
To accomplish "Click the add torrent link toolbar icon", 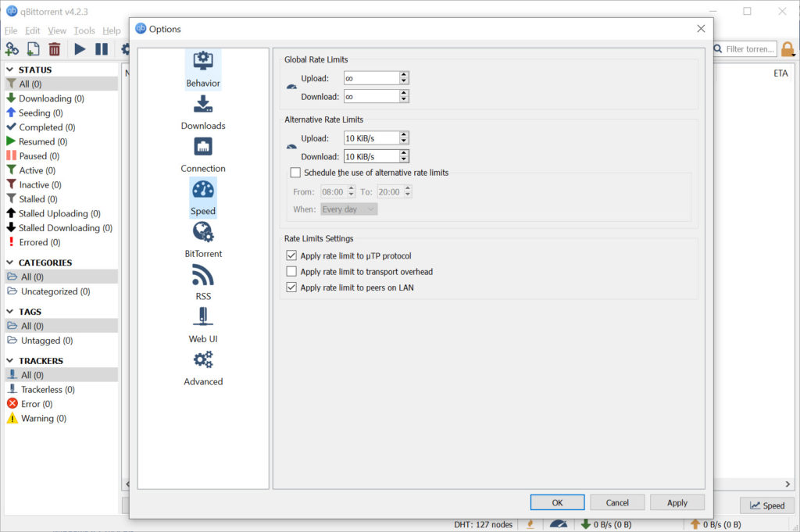I will (12, 49).
